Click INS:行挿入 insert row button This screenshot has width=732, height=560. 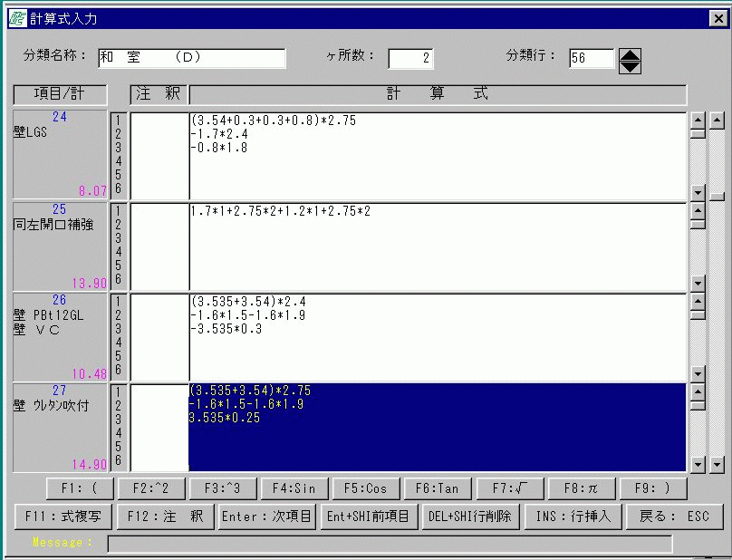pyautogui.click(x=574, y=517)
